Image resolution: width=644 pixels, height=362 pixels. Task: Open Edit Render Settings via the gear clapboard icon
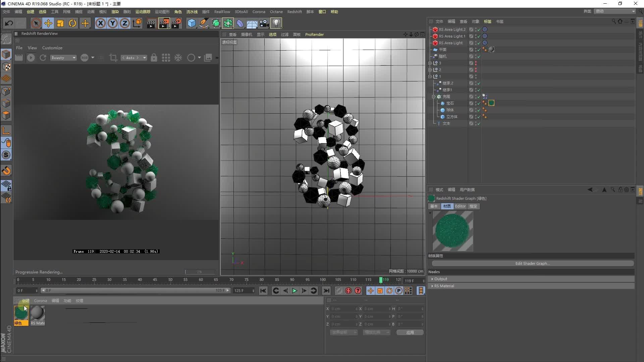(177, 23)
